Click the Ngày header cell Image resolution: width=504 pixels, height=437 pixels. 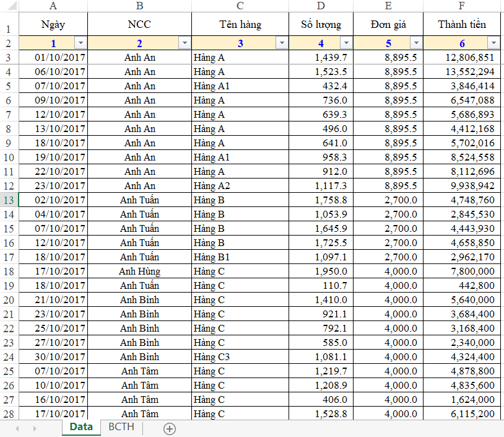[x=53, y=25]
